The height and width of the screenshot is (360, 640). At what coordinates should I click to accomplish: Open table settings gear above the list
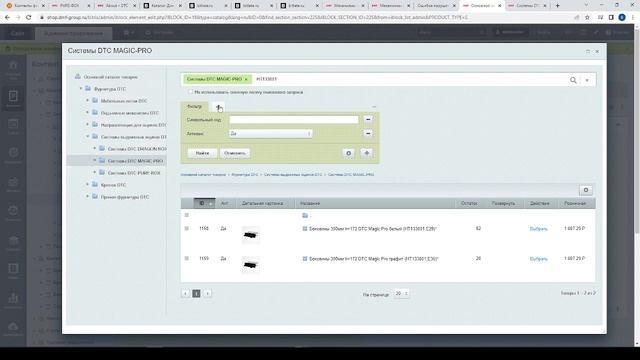coord(586,190)
